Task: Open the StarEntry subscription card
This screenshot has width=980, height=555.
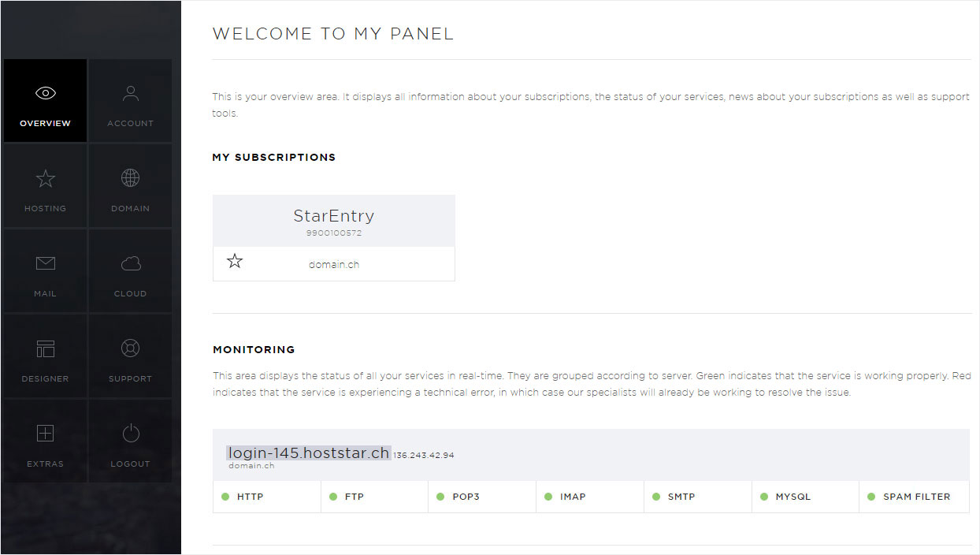Action: 334,221
